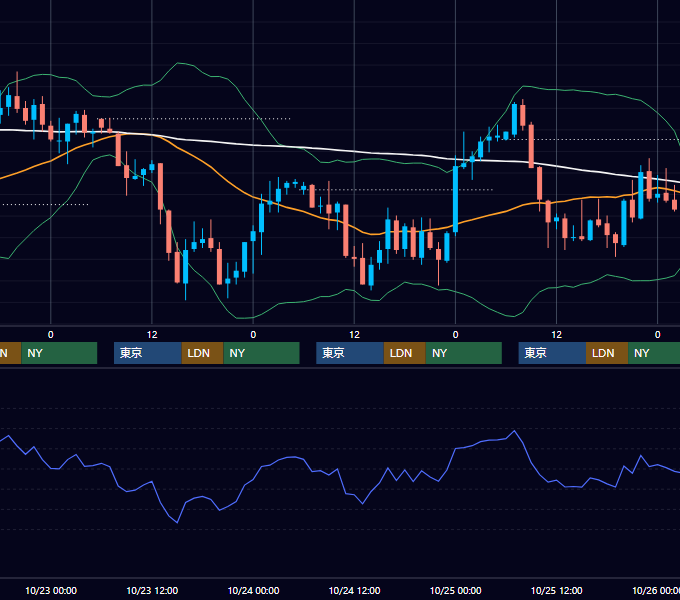Select the 東京 session block on 10/25

point(552,353)
